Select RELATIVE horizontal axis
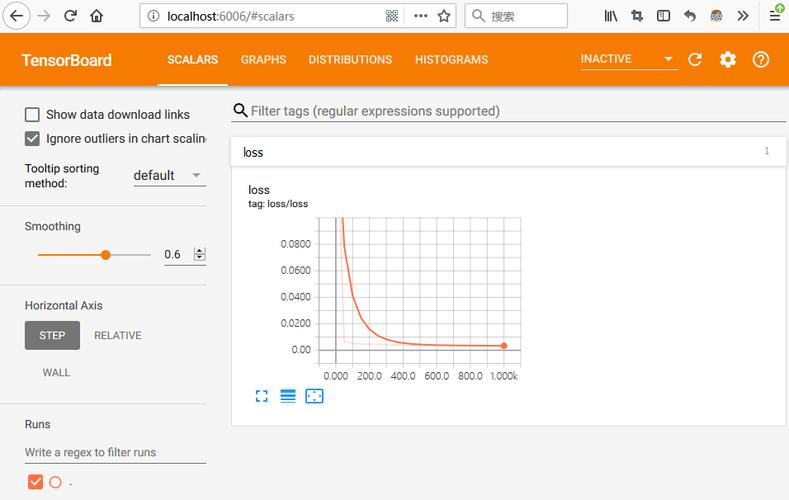 click(118, 336)
